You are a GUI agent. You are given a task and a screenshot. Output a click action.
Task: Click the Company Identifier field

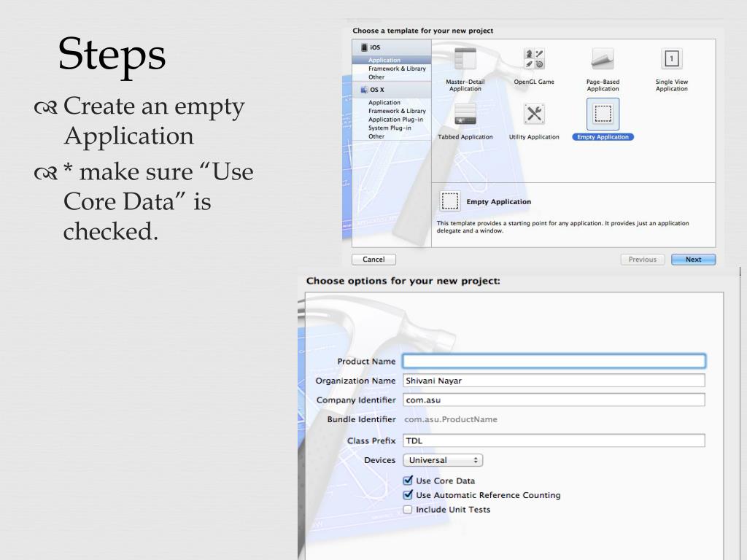(554, 400)
